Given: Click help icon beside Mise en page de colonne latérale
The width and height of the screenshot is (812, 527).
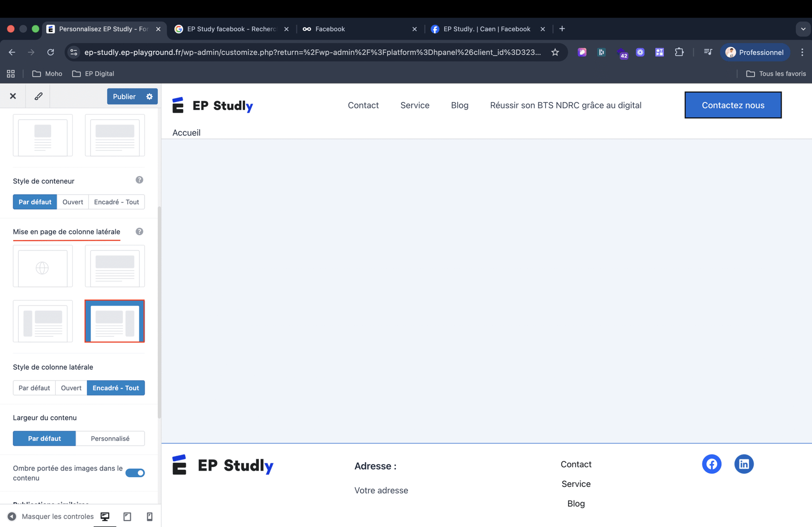Looking at the screenshot, I should coord(139,231).
